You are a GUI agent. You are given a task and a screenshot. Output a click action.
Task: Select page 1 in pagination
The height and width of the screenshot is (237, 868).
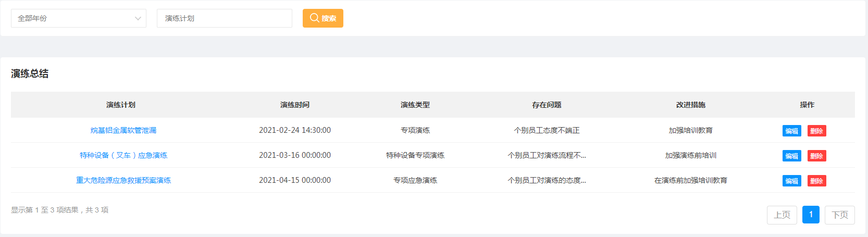coord(811,215)
